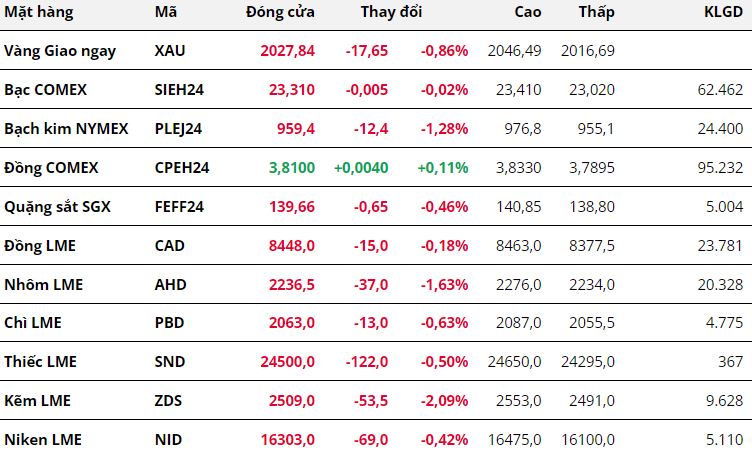Click the Nhôm LME commodity name
This screenshot has width=752, height=454.
[43, 284]
